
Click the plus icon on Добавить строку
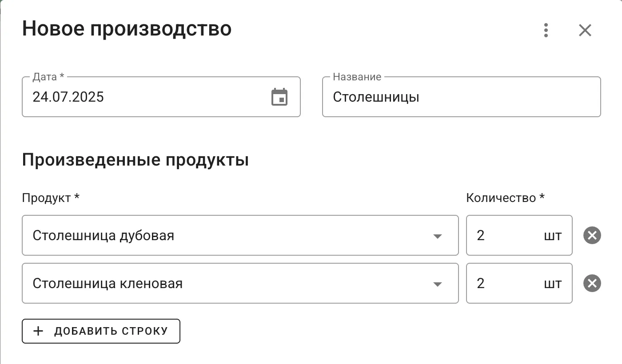[x=38, y=331]
